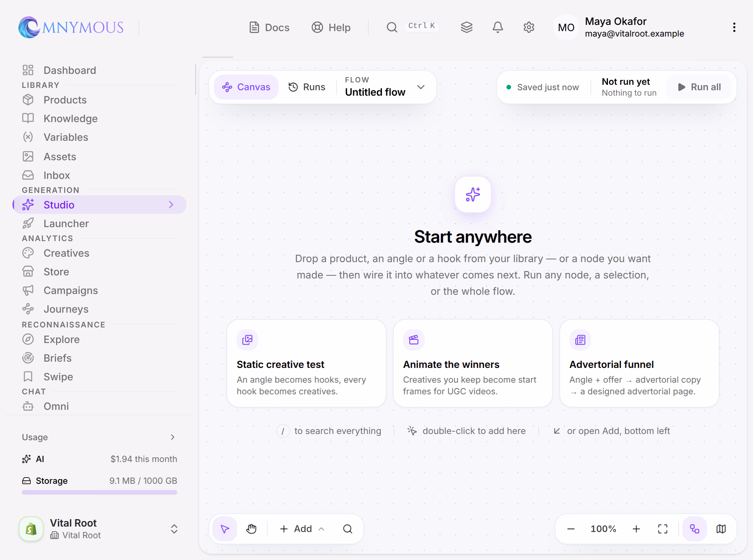Open Journeys in analytics

[x=100, y=309]
